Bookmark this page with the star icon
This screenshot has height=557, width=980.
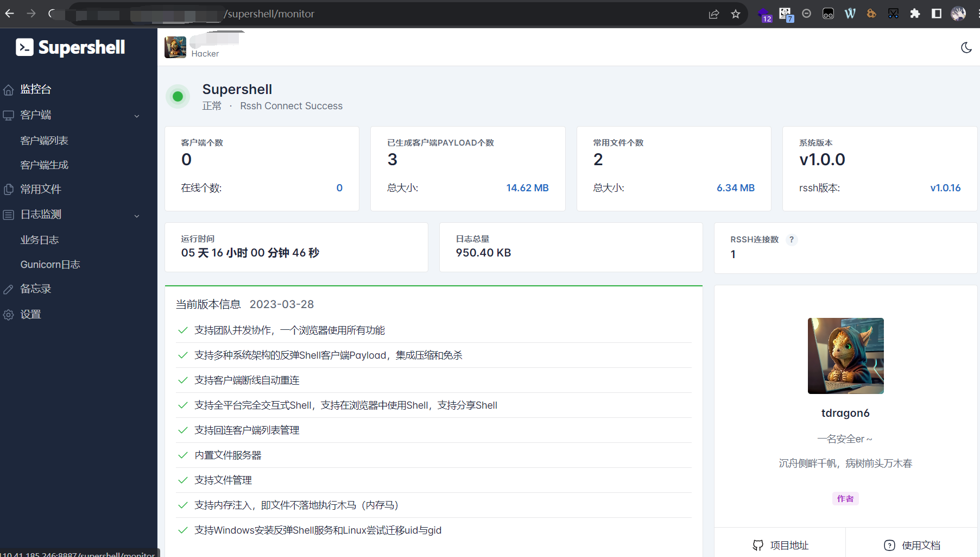(736, 14)
